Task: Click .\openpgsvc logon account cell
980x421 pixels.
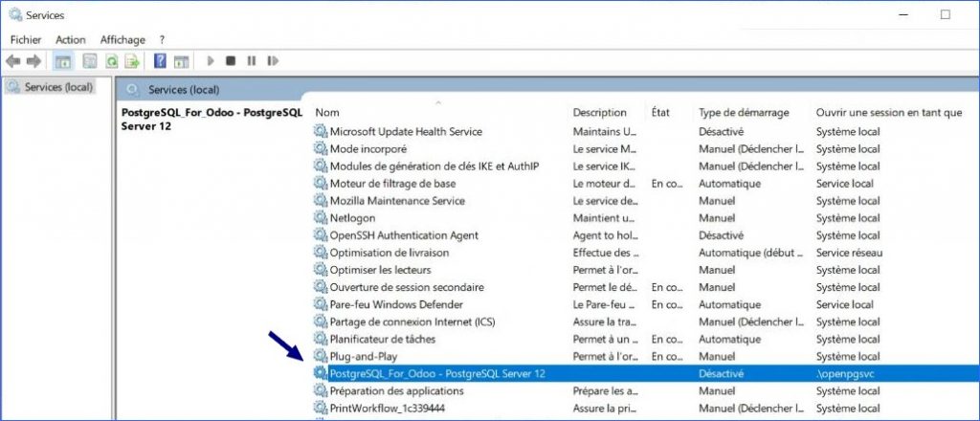Action: pos(846,373)
